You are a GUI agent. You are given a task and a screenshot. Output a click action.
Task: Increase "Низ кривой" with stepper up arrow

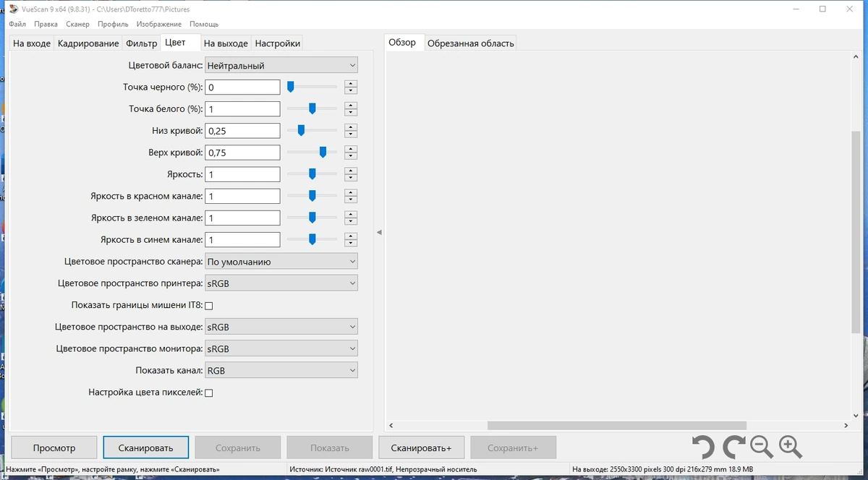point(351,127)
